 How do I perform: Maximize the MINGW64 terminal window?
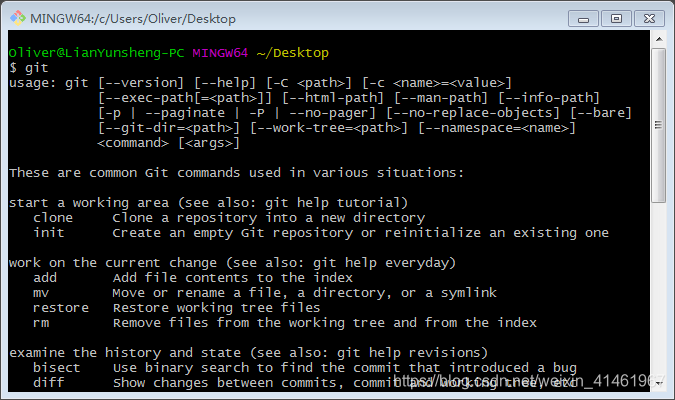tap(616, 19)
